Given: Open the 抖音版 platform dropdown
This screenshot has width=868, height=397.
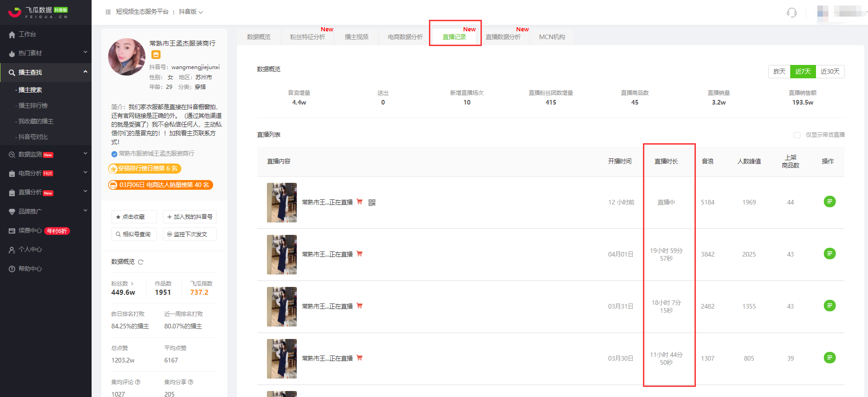Looking at the screenshot, I should click(x=191, y=12).
